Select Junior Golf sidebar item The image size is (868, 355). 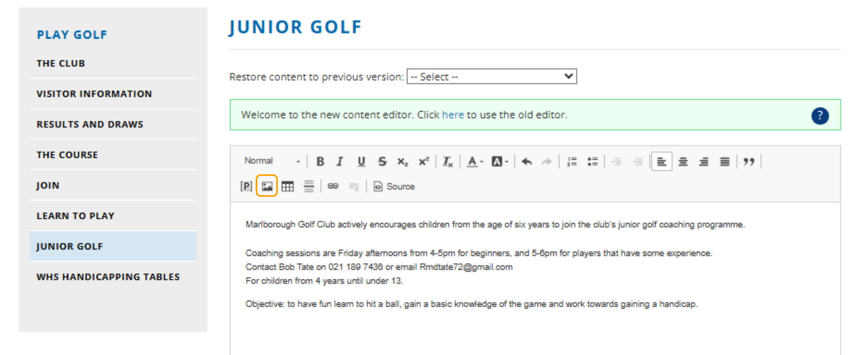[113, 246]
